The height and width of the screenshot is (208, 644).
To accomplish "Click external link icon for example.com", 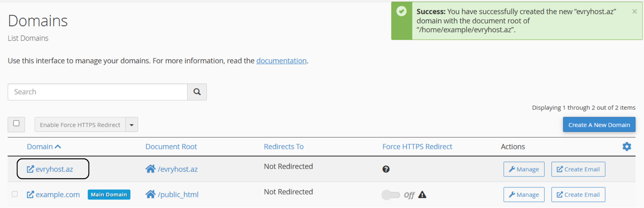I will click(30, 195).
